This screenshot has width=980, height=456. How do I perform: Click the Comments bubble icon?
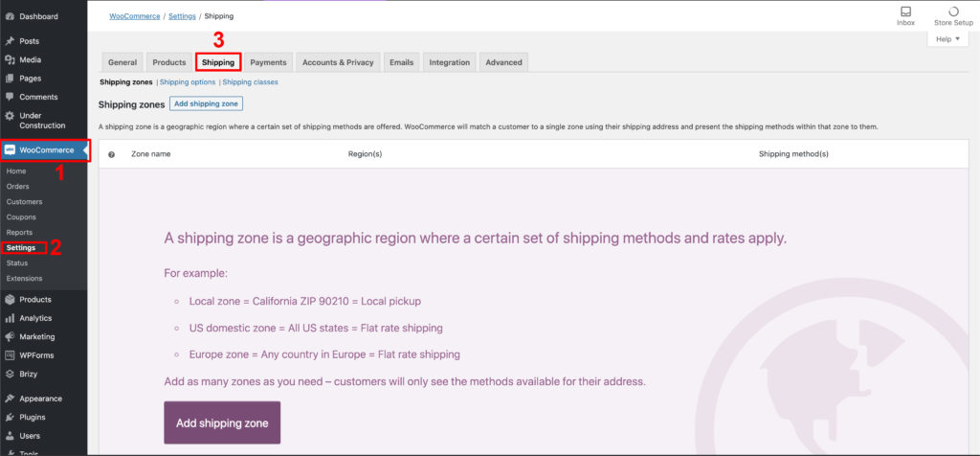click(10, 97)
